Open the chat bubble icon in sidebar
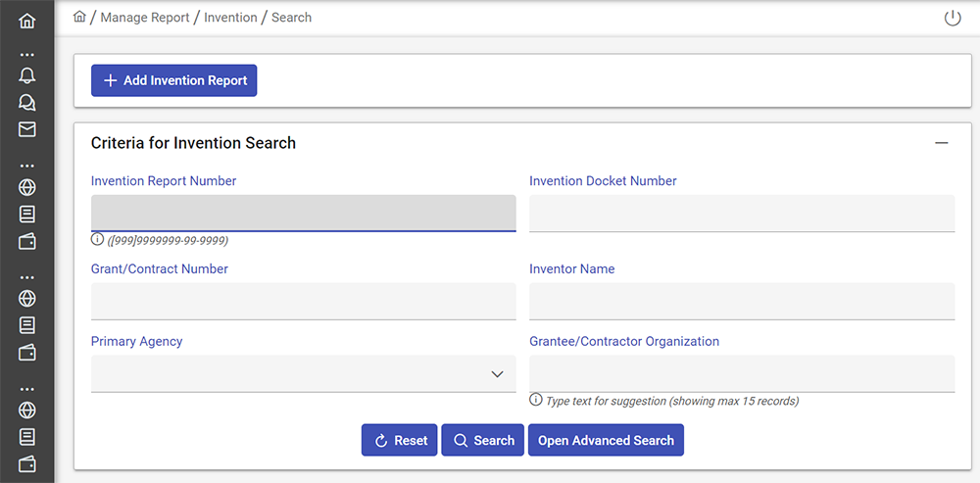Viewport: 980px width, 483px height. 26,103
